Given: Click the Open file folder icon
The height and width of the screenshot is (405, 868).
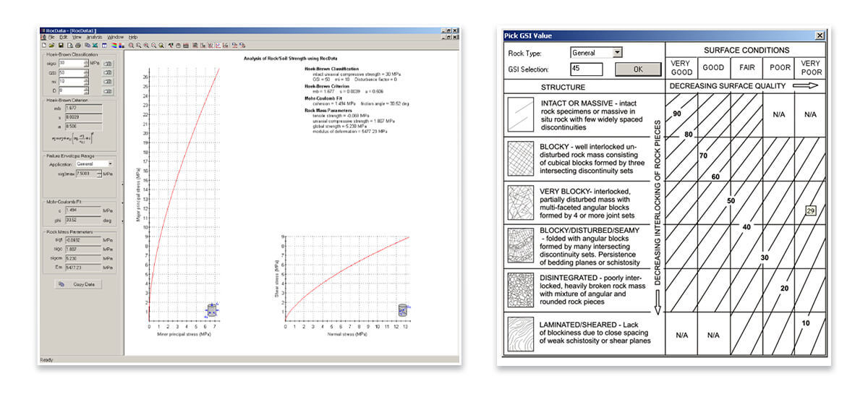Looking at the screenshot, I should coord(52,45).
